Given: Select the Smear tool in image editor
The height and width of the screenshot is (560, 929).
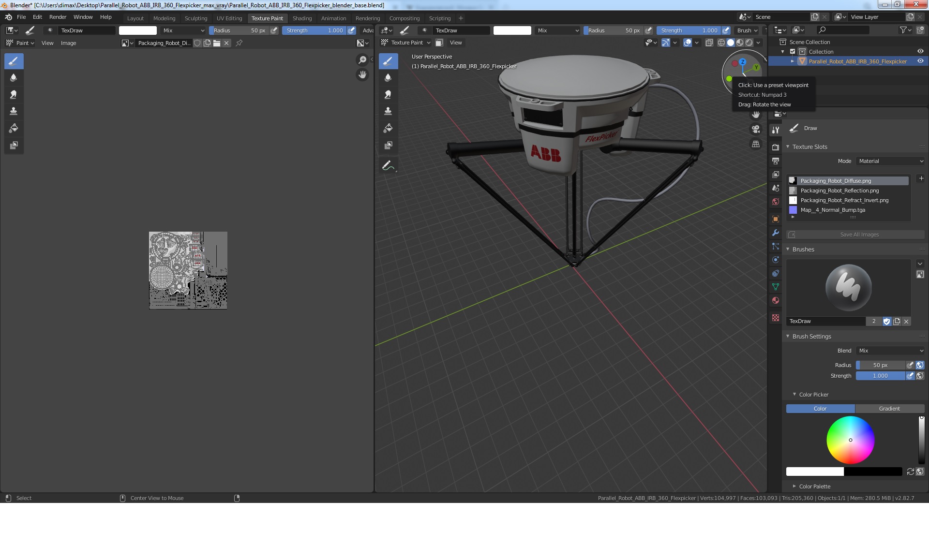Looking at the screenshot, I should pyautogui.click(x=14, y=94).
